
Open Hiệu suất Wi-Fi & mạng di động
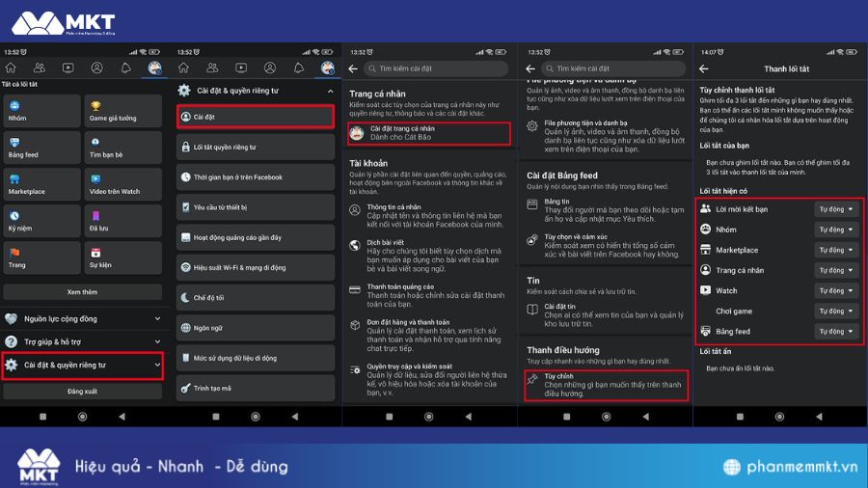pos(256,267)
